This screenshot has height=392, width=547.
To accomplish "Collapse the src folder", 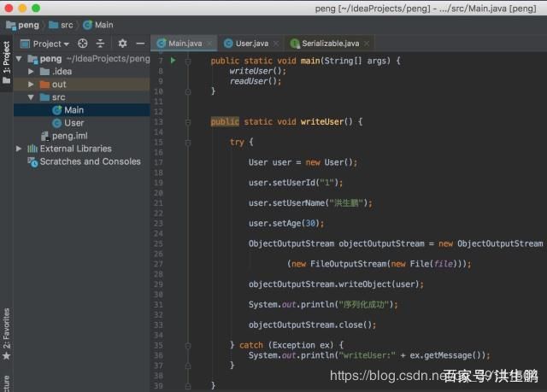I will tap(31, 97).
